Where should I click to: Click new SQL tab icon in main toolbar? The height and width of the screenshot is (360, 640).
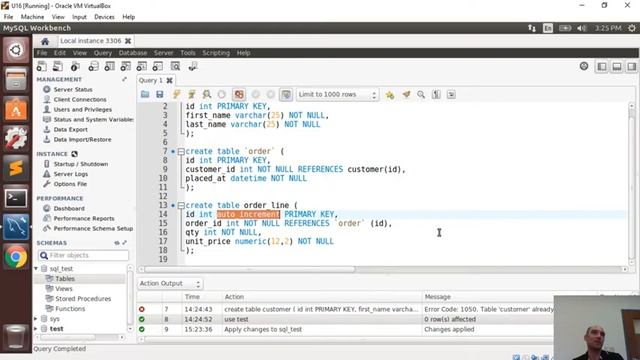point(42,67)
